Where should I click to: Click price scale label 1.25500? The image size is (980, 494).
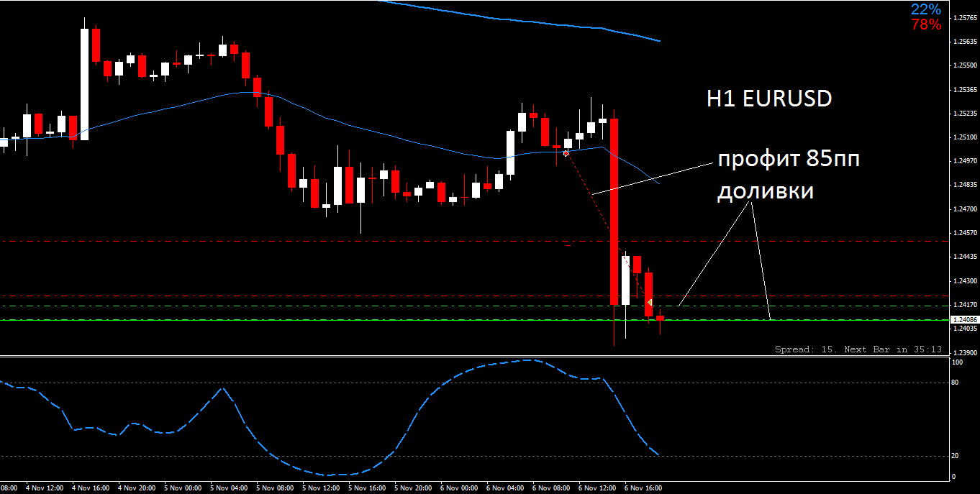coord(964,65)
